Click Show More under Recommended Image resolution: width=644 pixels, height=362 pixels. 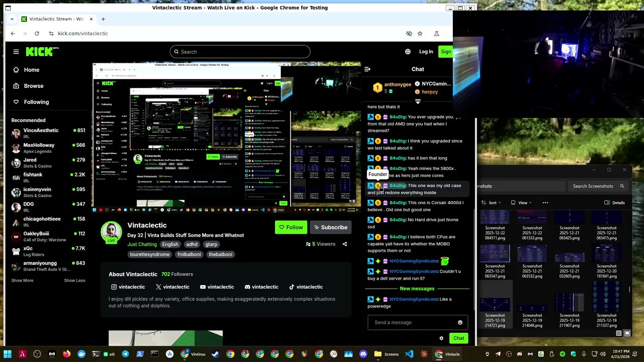pyautogui.click(x=22, y=281)
